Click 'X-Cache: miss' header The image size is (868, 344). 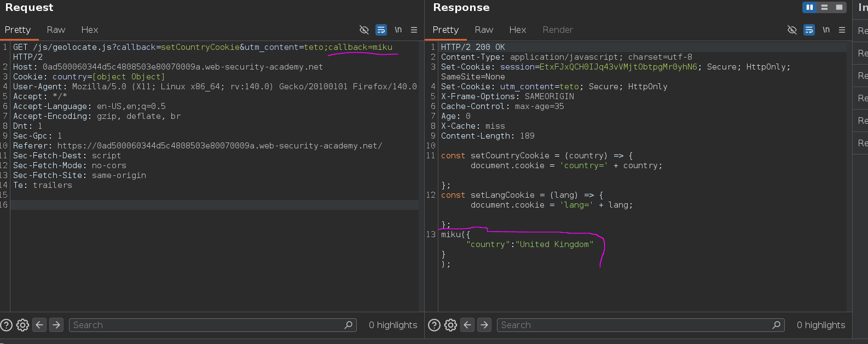(x=473, y=126)
